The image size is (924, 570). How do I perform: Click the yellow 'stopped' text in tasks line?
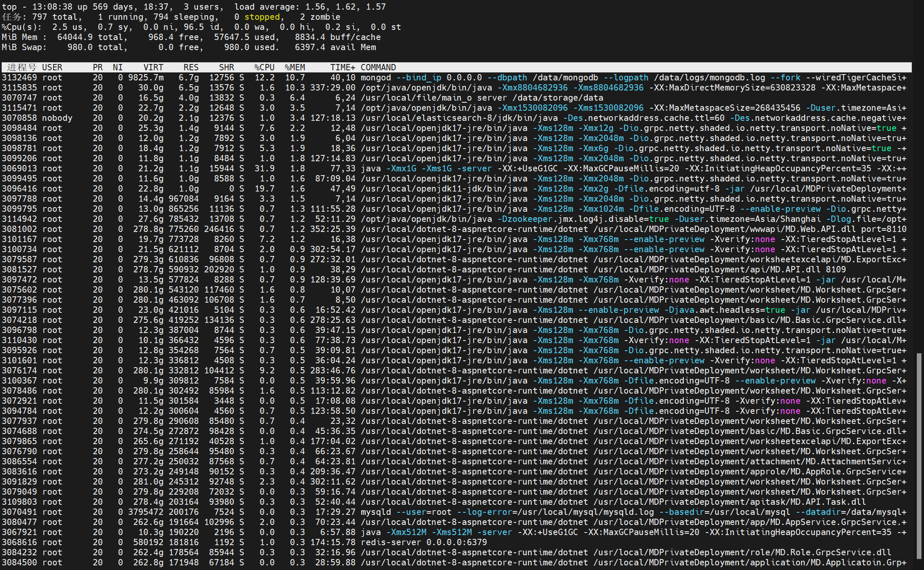[262, 17]
